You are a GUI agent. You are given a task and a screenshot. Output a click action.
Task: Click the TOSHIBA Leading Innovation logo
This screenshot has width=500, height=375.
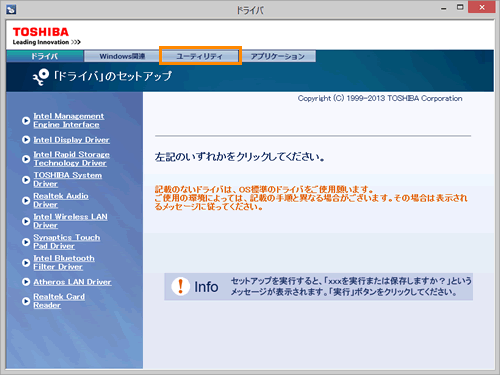46,36
